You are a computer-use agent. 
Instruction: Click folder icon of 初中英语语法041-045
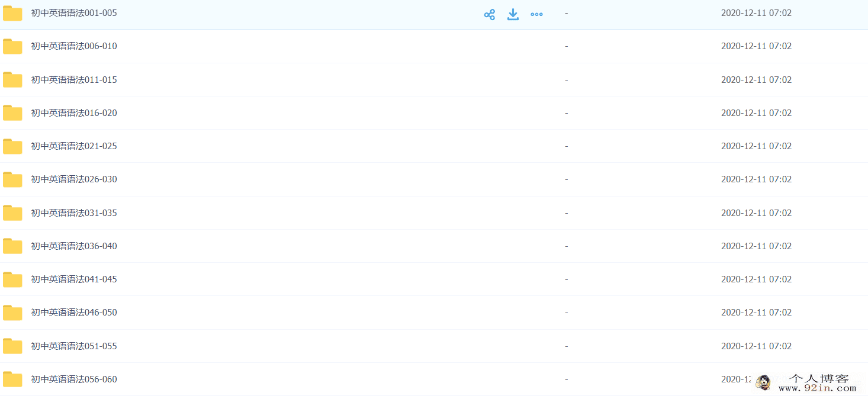click(x=12, y=279)
